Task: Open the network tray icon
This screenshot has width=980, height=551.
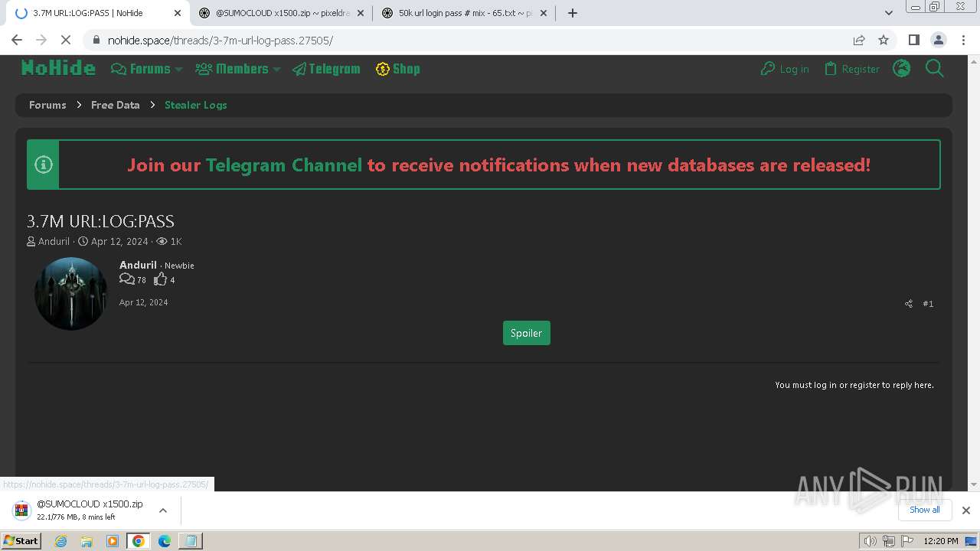Action: (x=889, y=541)
